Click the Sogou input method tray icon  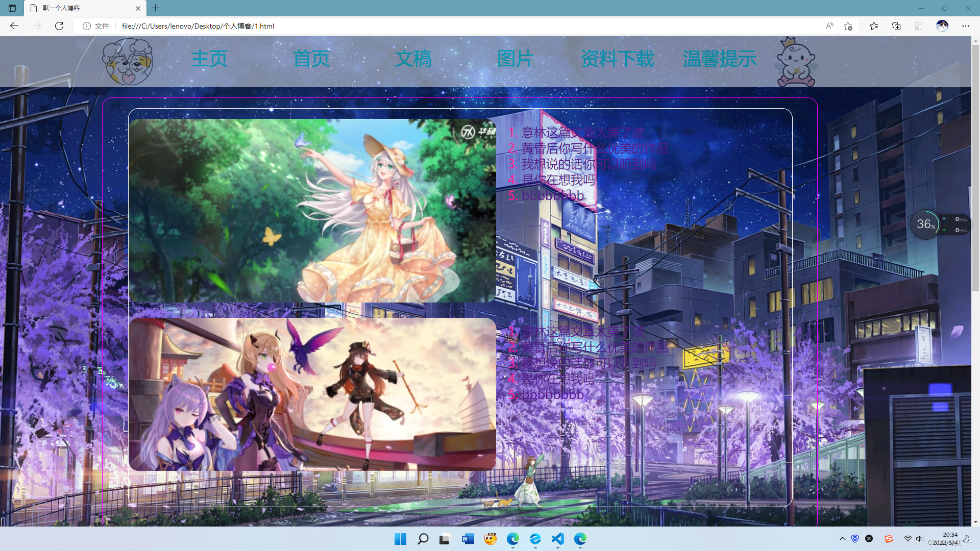pyautogui.click(x=889, y=539)
